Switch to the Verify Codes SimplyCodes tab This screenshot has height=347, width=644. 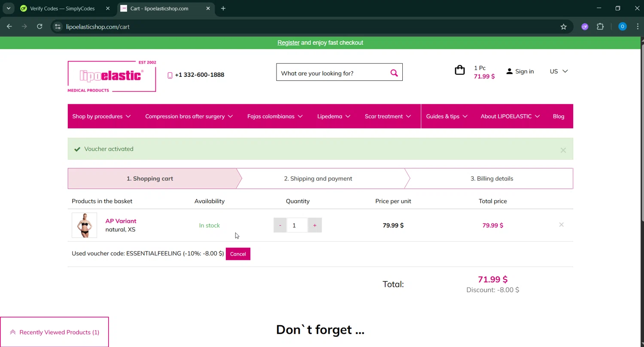pos(62,8)
